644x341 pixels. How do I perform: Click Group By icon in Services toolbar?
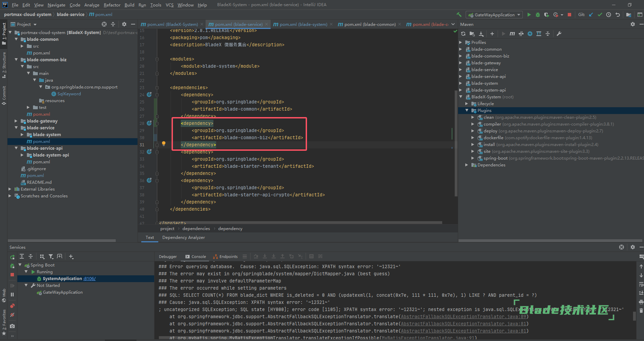tap(42, 257)
